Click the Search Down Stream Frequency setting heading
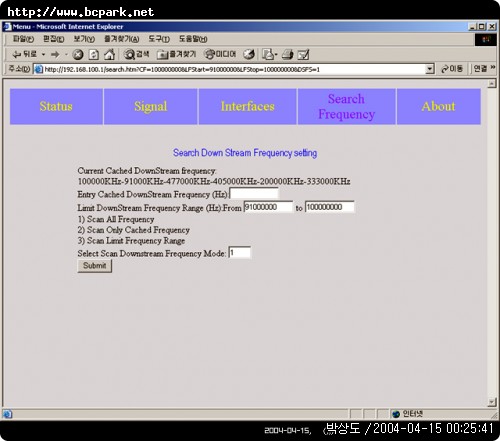 (245, 153)
